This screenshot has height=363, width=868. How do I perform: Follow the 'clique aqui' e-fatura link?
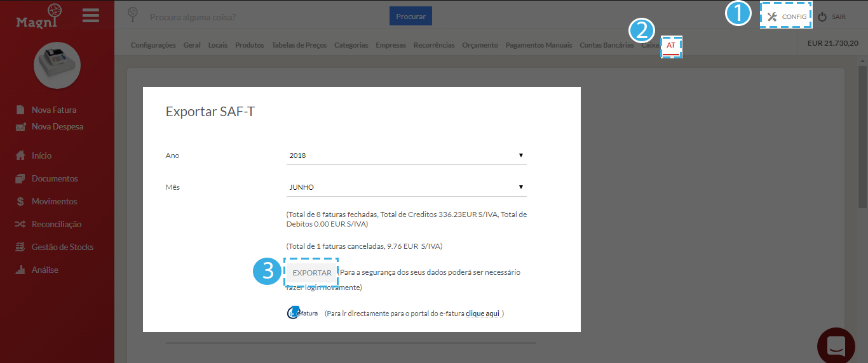tap(482, 313)
